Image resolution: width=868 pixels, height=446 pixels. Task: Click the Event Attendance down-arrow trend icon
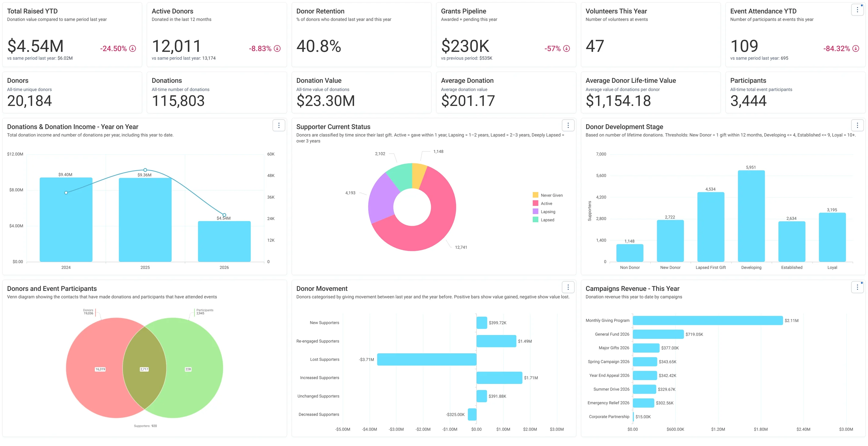pyautogui.click(x=856, y=48)
